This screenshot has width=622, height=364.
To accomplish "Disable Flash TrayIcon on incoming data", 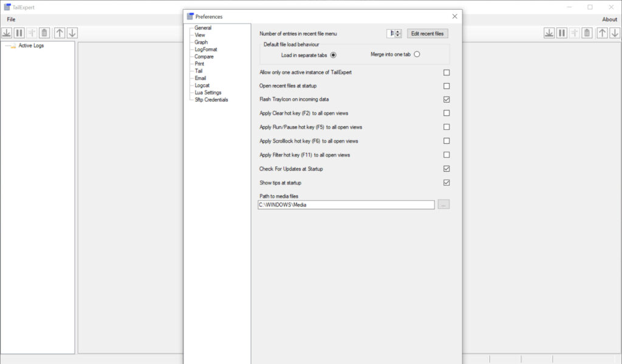I will [446, 99].
